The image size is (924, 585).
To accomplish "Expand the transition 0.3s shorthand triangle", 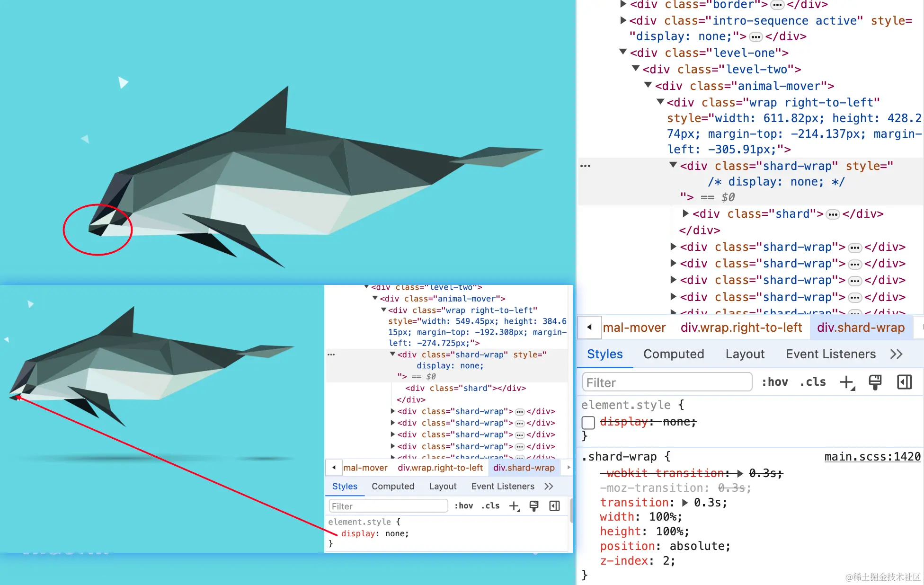I will (x=685, y=503).
